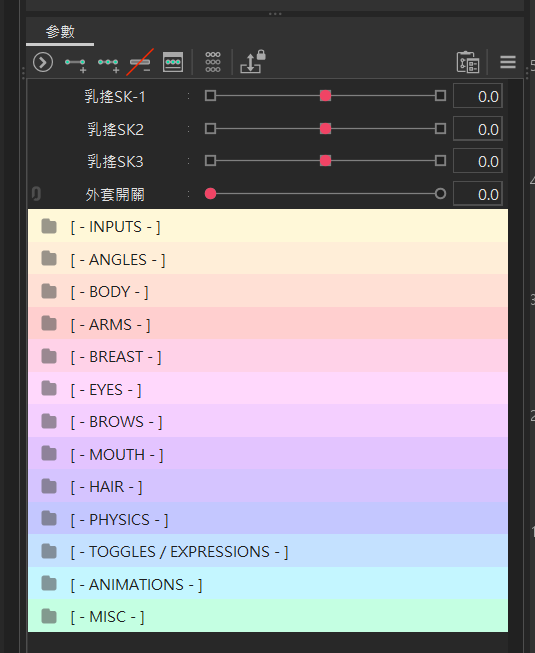Viewport: 535px width, 653px height.
Task: Click the 外套開關 slider maximum circle key
Action: point(440,194)
